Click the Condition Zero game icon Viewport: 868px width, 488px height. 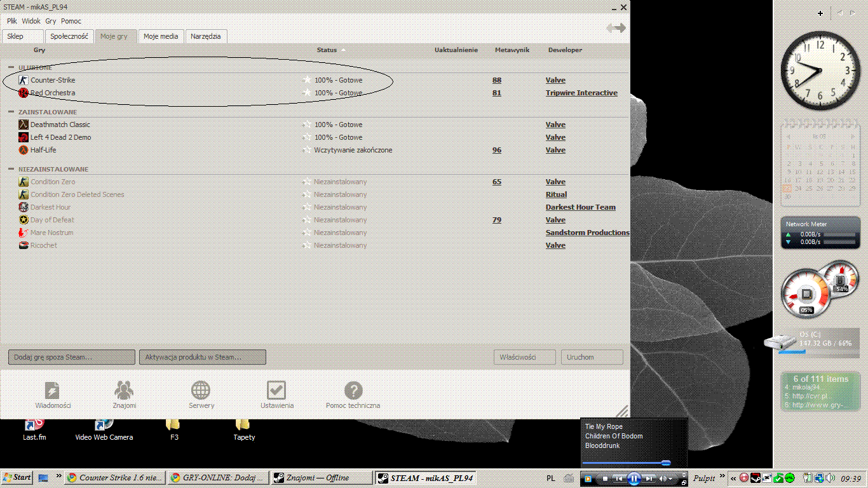[x=24, y=182]
